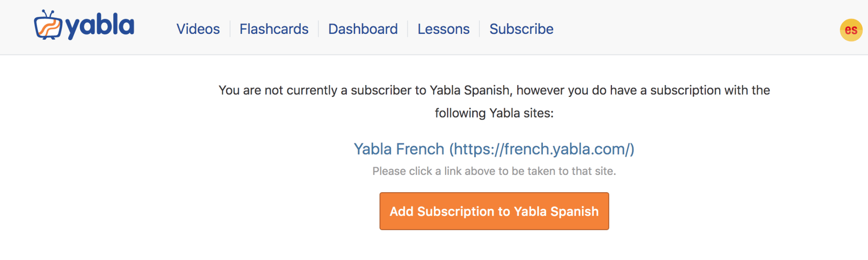Select Subscribe in the top navigation

point(521,29)
